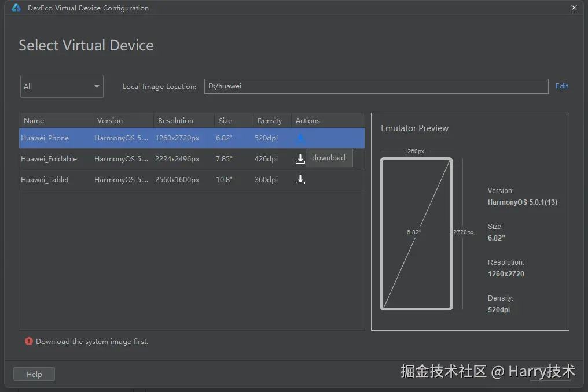Click the 520dpi density cell
Screen dimensions: 588x392
point(266,138)
